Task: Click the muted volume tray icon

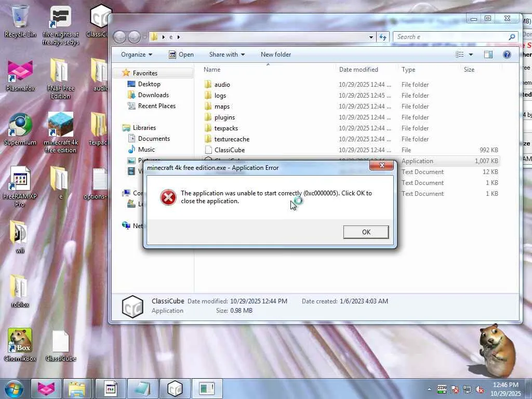Action: (x=480, y=389)
